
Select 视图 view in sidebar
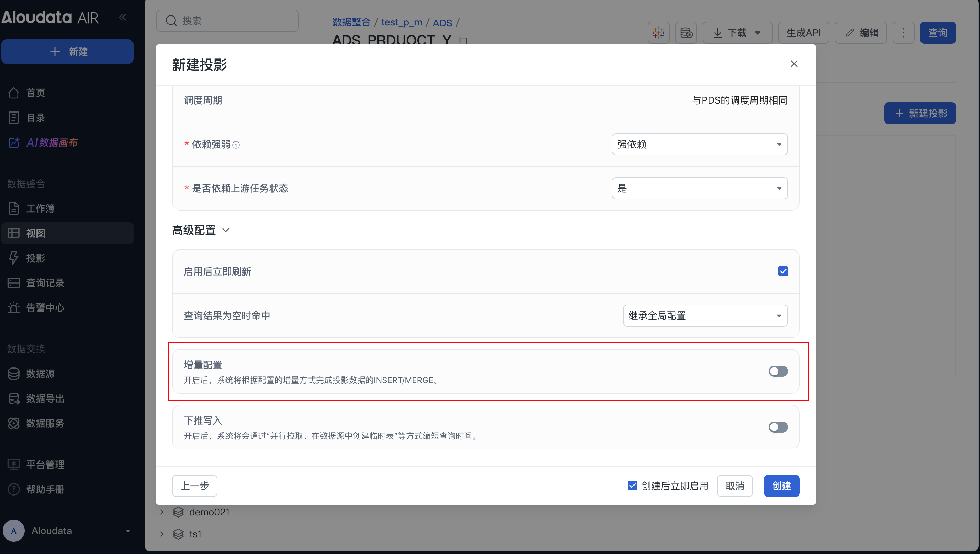(68, 233)
